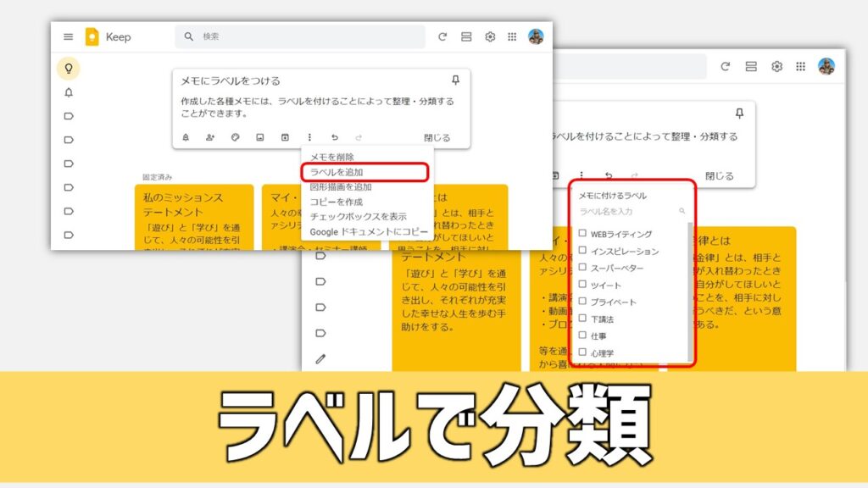
Task: Check the WEBライティング label checkbox
Action: [582, 233]
